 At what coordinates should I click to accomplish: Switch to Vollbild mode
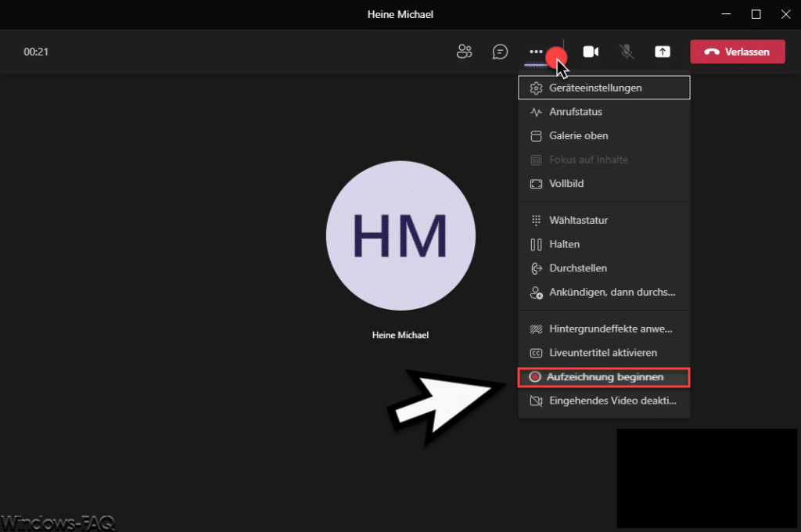(x=604, y=184)
